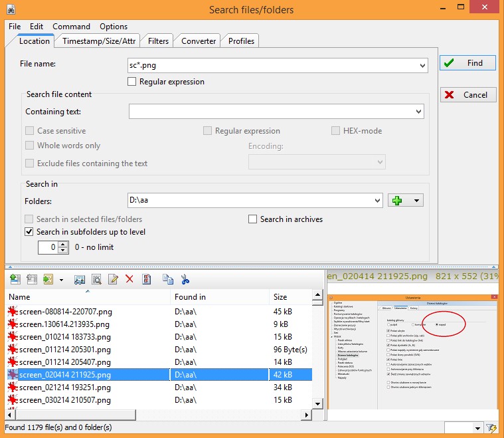Viewport: 504px width, 438px height.
Task: Click the green plus add folder icon
Action: (x=398, y=200)
